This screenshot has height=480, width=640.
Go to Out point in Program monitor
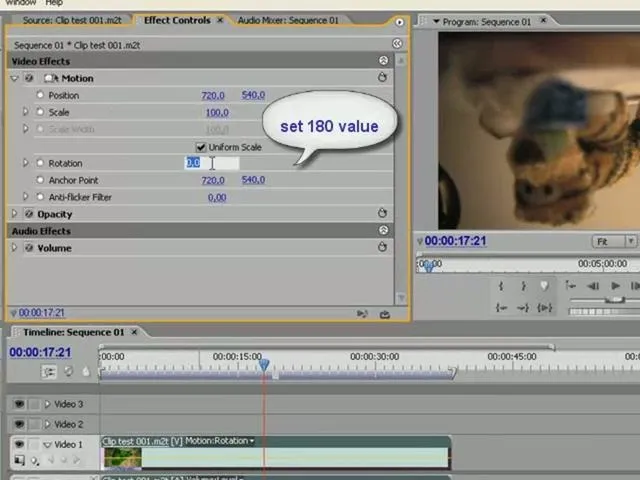click(x=523, y=307)
